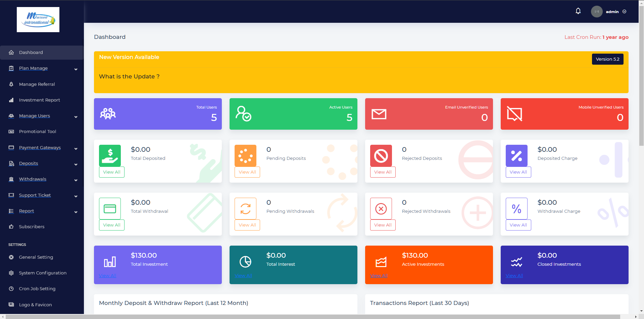Click the Last Cron Run status text
Screen dimensions: 644x319
(x=596, y=37)
